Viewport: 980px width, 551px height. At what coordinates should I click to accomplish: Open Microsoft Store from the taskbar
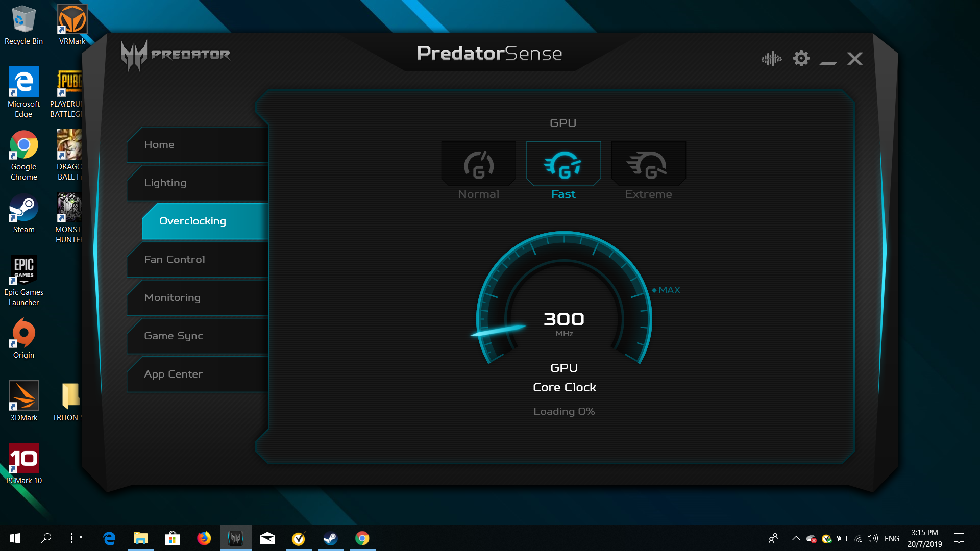click(x=173, y=538)
